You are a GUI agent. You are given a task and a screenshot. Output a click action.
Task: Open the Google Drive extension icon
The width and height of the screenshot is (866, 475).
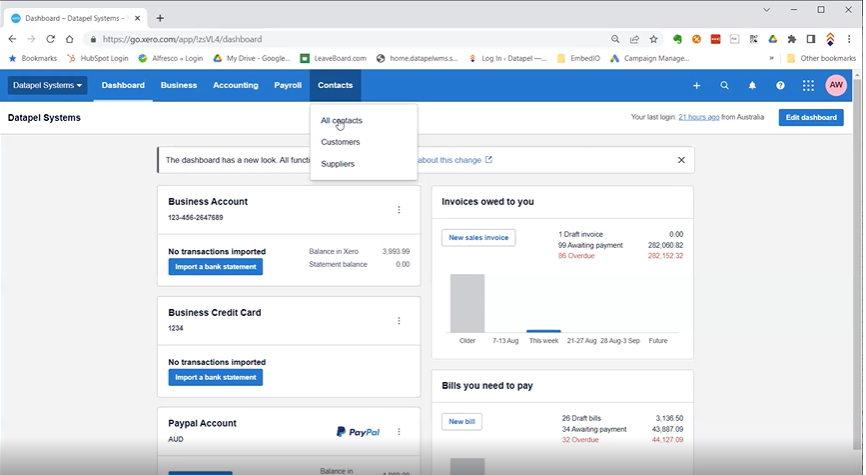click(x=773, y=39)
